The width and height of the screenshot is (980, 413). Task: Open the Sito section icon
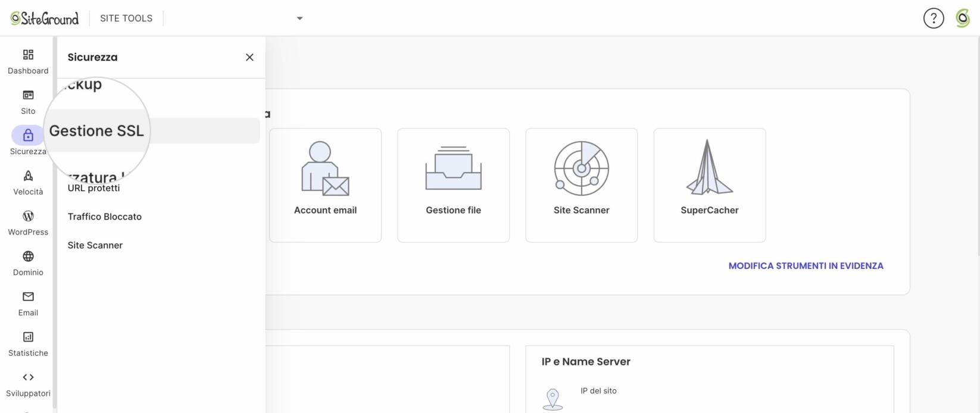pos(28,95)
